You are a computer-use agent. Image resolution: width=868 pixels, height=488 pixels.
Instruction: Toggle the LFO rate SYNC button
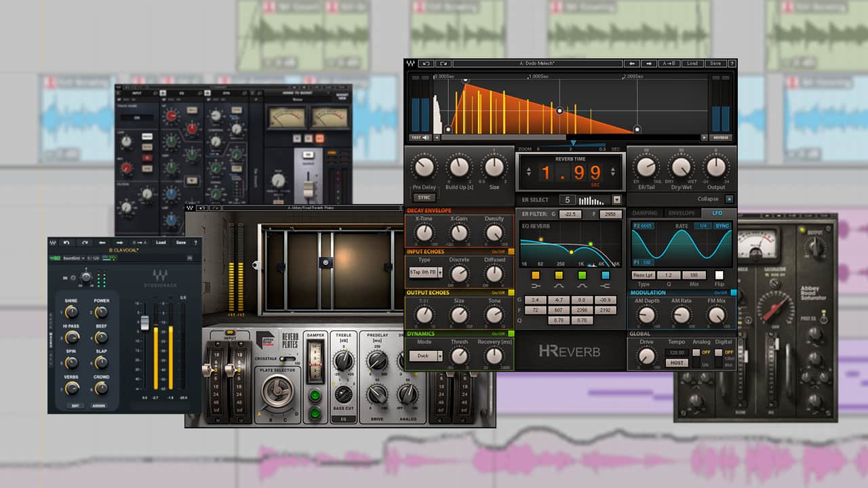722,226
